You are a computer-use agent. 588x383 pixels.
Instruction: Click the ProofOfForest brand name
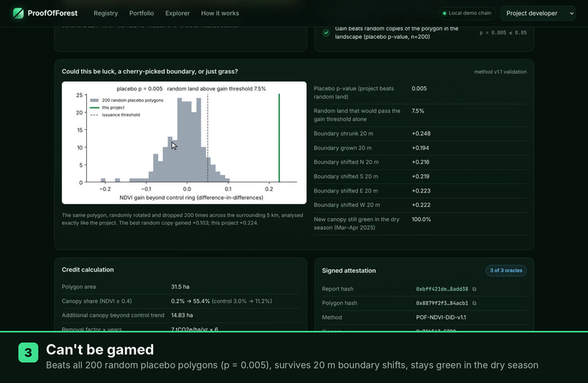[x=53, y=13]
